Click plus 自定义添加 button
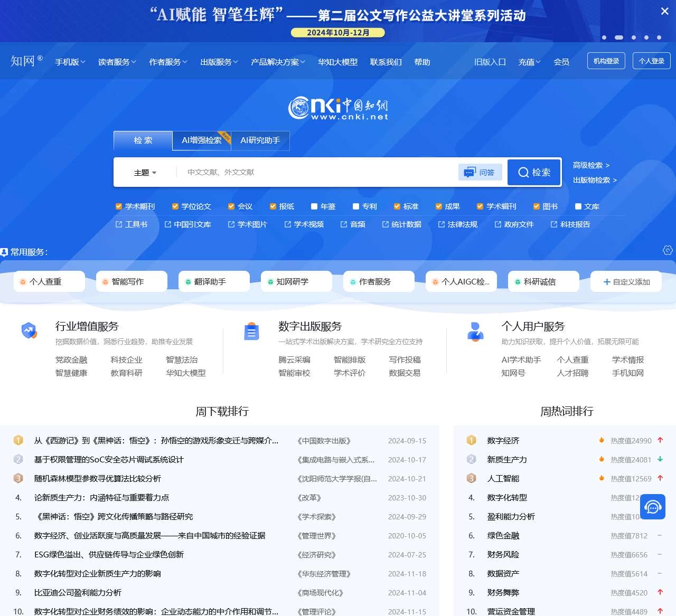Screen dimensions: 676x616 tap(626, 281)
